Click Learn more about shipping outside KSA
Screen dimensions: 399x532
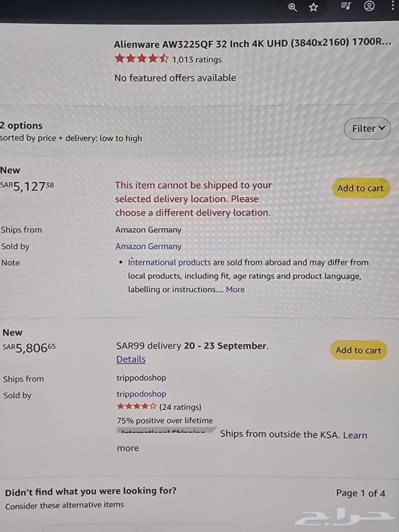355,435
